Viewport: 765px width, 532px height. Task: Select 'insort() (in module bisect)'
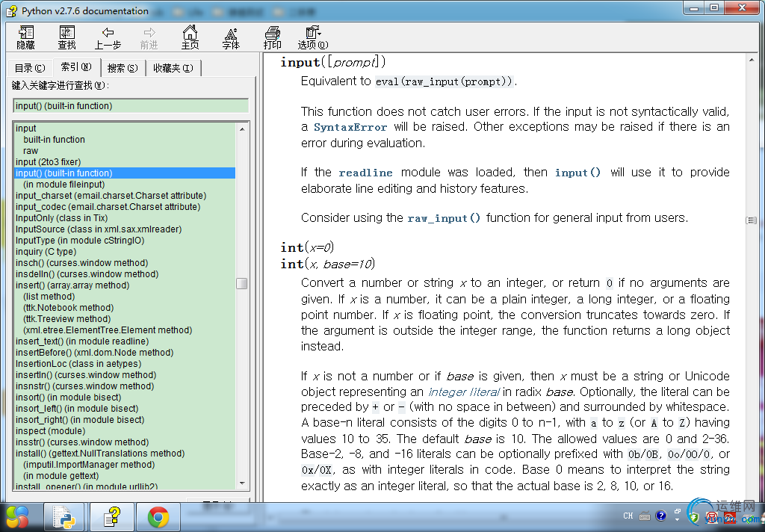68,398
